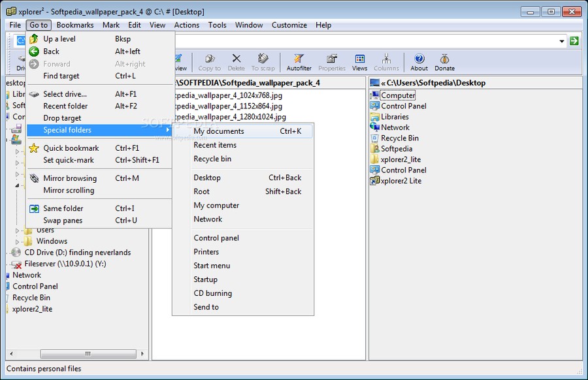Choose Send to in the submenu
588x380 pixels.
[243, 307]
